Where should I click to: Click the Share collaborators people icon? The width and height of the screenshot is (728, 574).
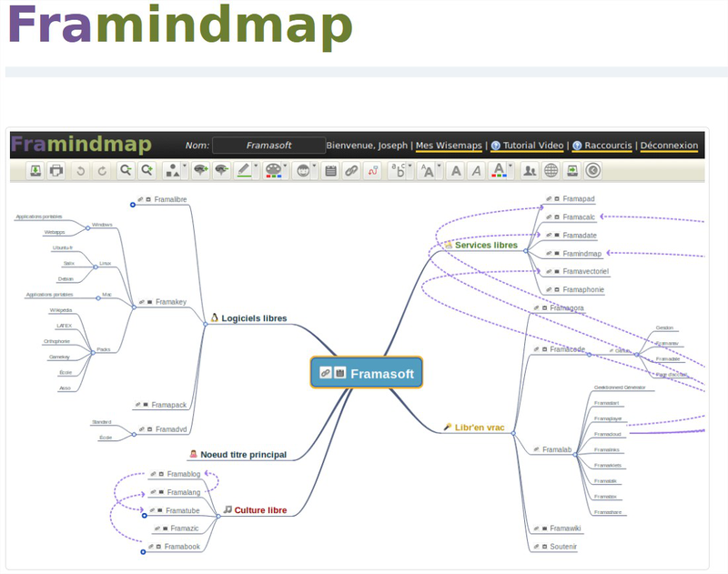coord(531,170)
